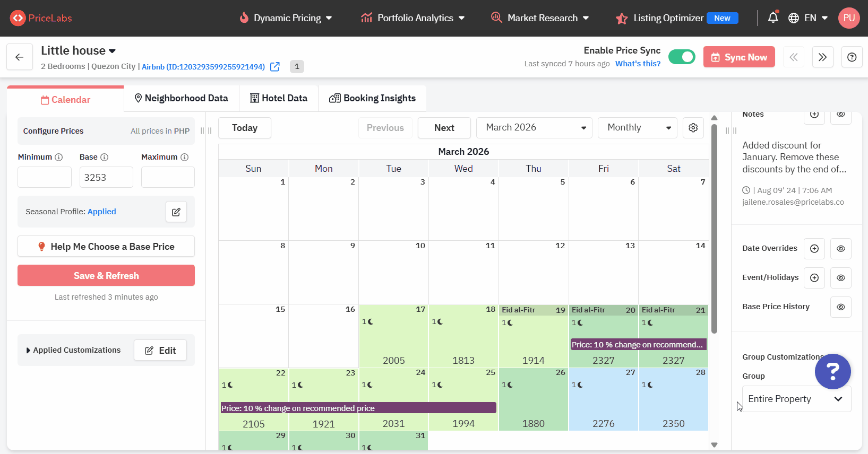Screen dimensions: 868x454
Task: Show Date Overrides with eye icon
Action: coord(840,249)
